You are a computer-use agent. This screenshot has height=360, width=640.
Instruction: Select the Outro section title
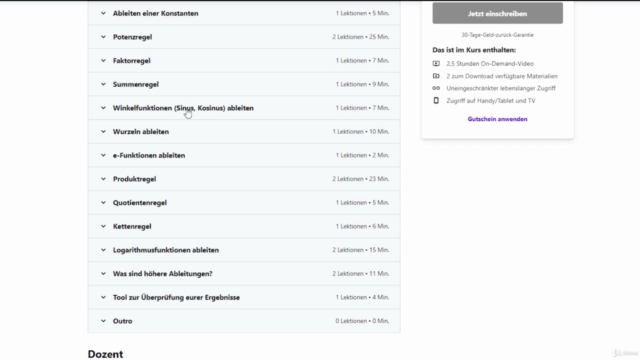(122, 321)
